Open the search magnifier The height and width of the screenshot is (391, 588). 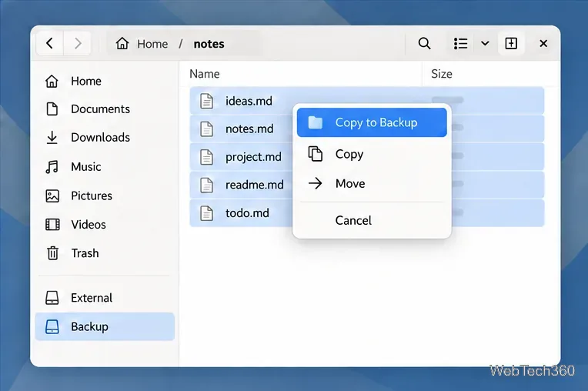(424, 43)
